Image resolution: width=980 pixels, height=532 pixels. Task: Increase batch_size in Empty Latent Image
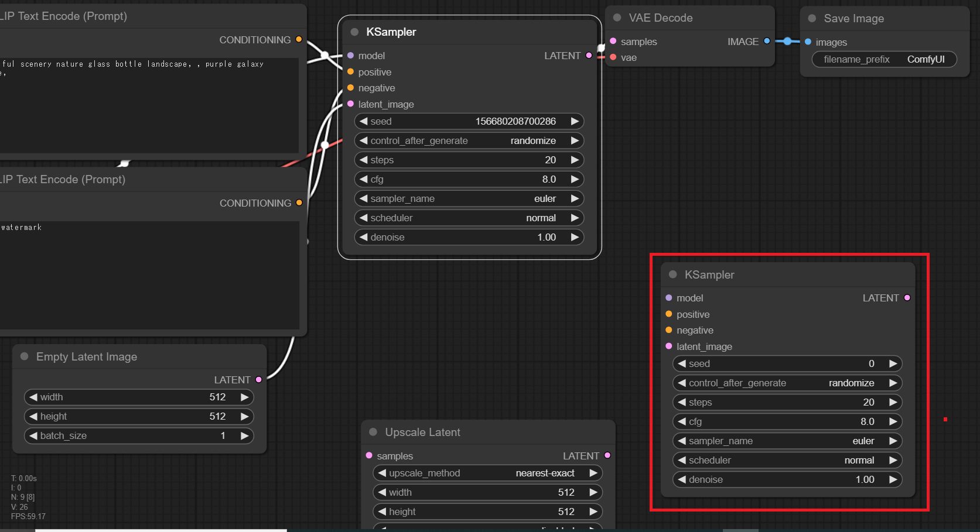244,436
